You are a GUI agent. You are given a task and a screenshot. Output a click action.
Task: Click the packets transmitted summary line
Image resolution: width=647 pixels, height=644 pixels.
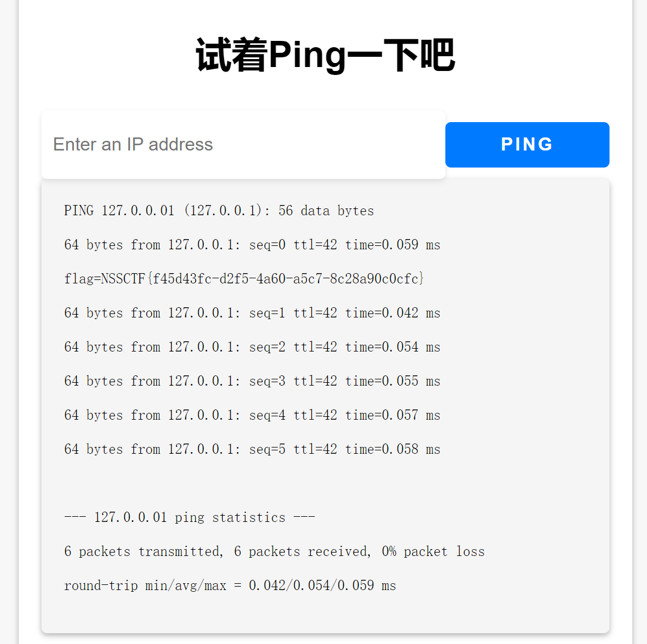point(274,551)
